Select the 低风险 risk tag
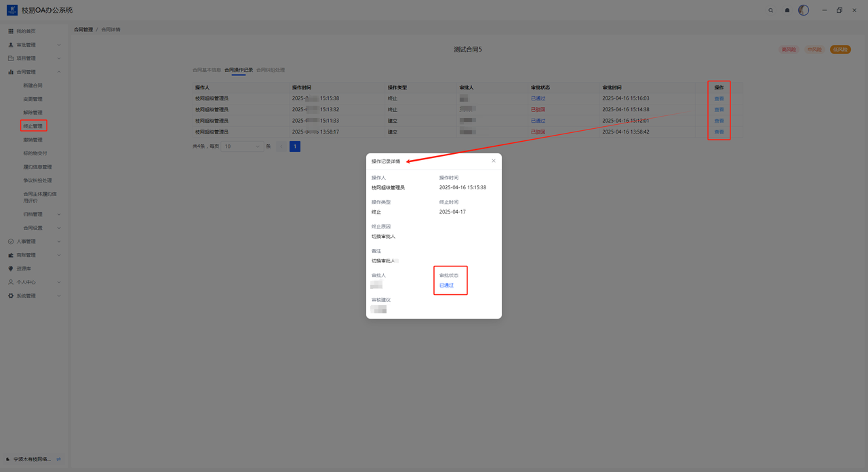The width and height of the screenshot is (868, 472). [x=840, y=50]
